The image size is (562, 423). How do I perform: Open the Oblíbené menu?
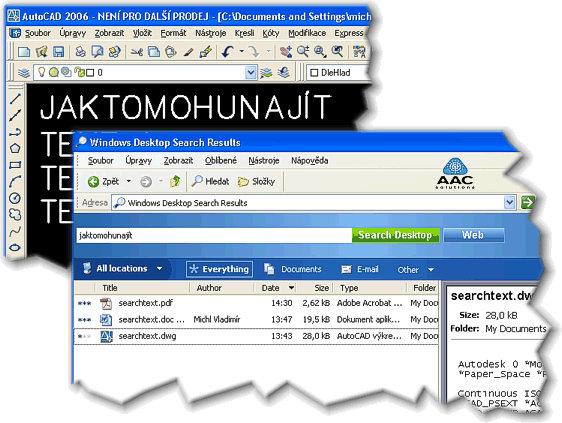tap(221, 161)
